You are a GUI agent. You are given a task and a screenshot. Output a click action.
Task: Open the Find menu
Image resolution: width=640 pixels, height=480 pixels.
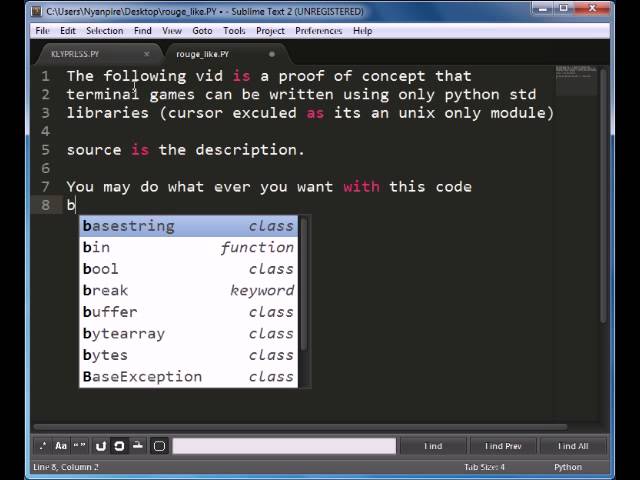coord(142,31)
